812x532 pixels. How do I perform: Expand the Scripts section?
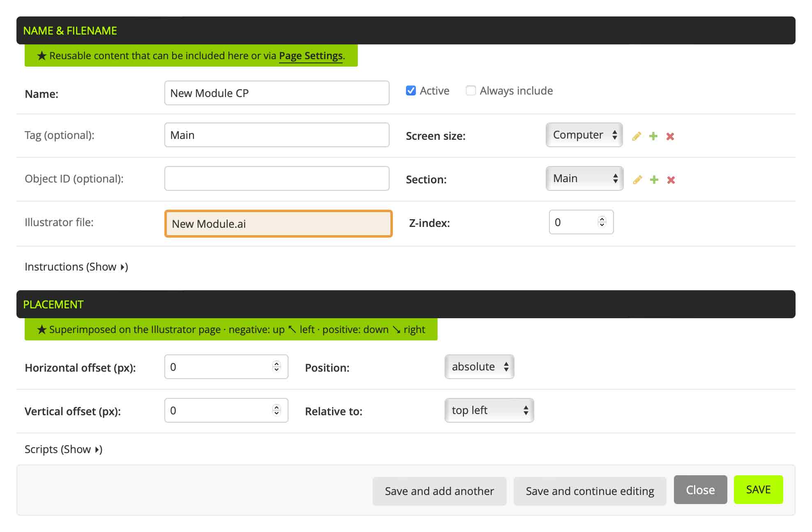64,449
